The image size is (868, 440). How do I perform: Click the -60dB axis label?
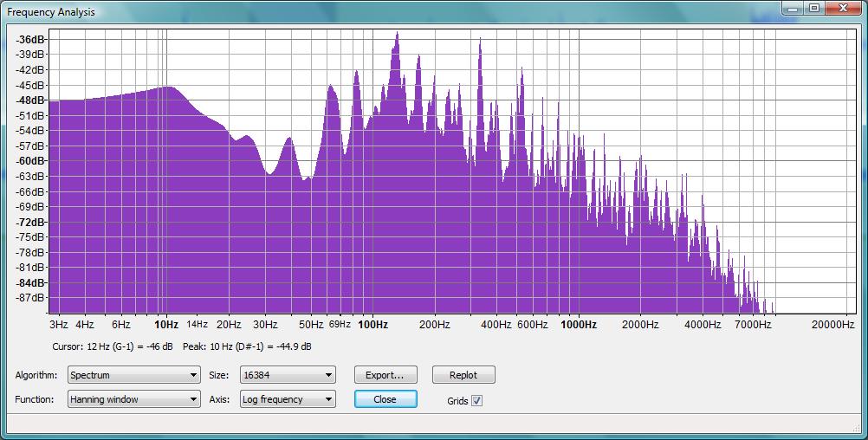pos(31,161)
